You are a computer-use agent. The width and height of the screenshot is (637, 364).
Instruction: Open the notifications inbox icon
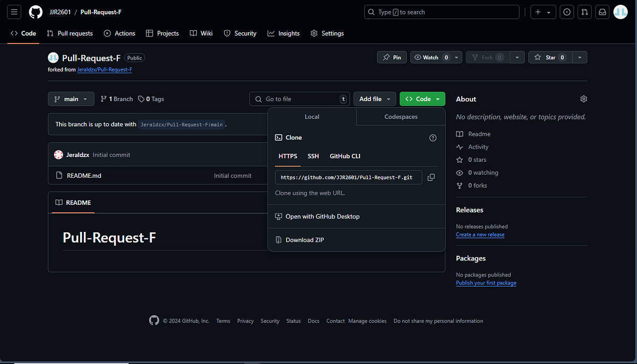(602, 12)
